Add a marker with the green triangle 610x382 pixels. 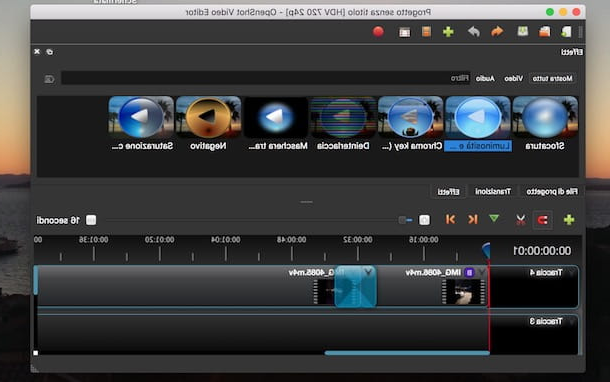click(494, 219)
